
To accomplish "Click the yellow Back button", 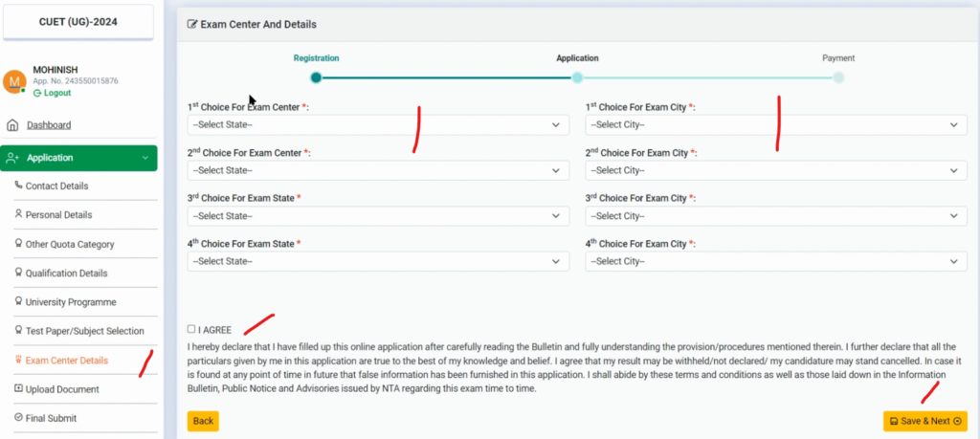I will [x=203, y=421].
